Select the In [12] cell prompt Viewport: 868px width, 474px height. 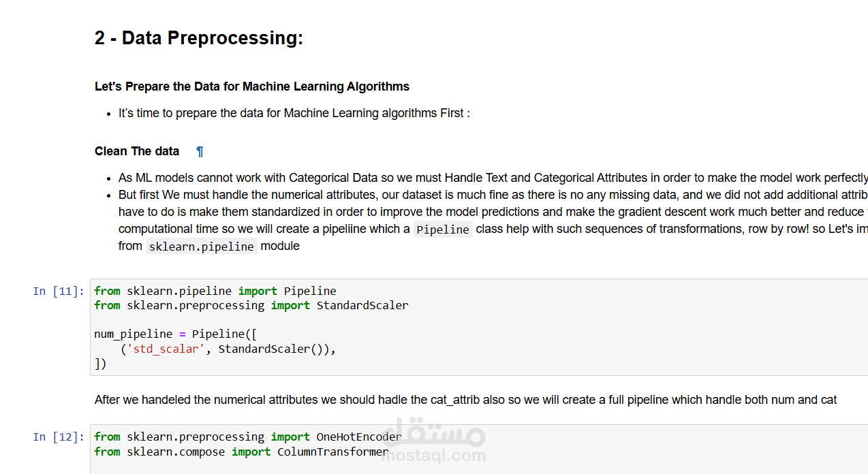(59, 437)
